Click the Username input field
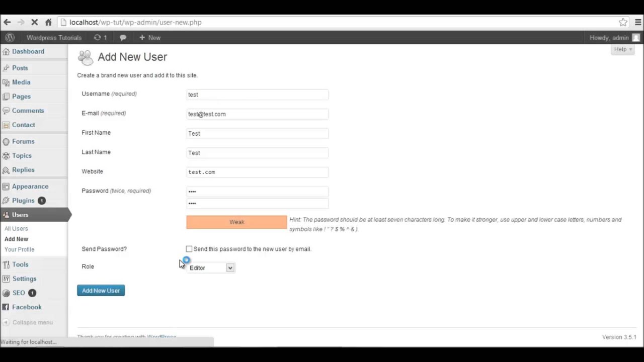 pyautogui.click(x=257, y=95)
